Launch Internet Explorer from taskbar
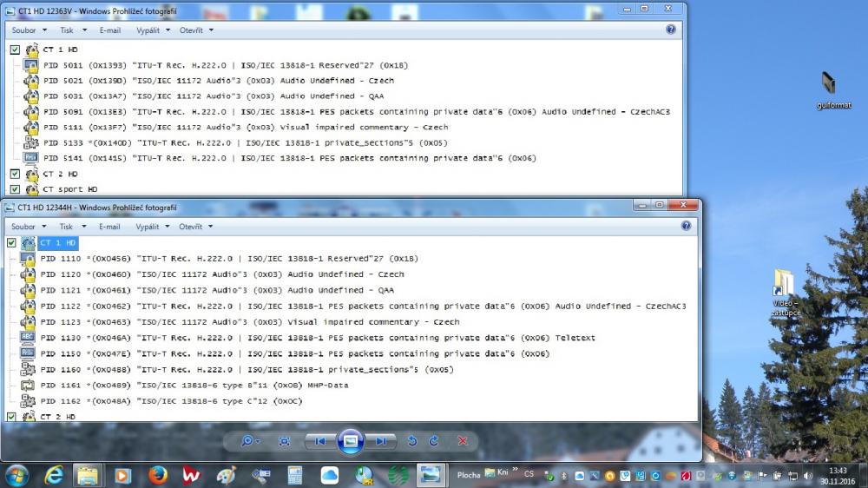 tap(54, 475)
